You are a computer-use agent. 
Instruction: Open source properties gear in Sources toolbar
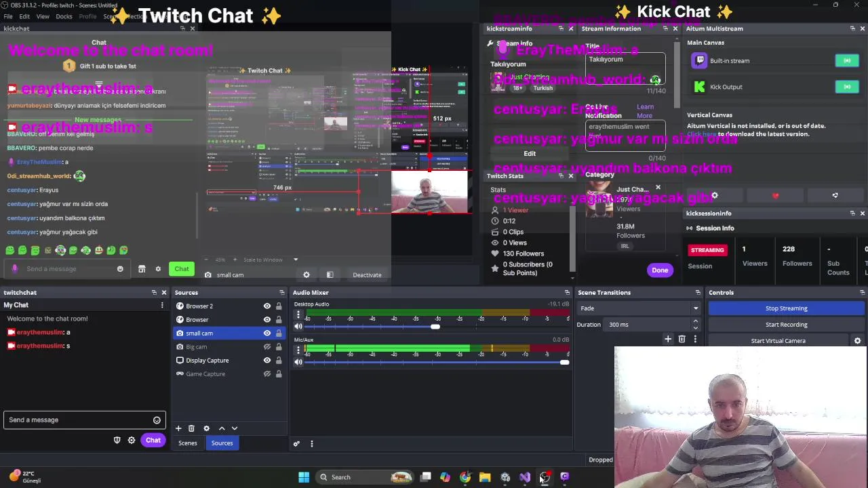tap(206, 428)
